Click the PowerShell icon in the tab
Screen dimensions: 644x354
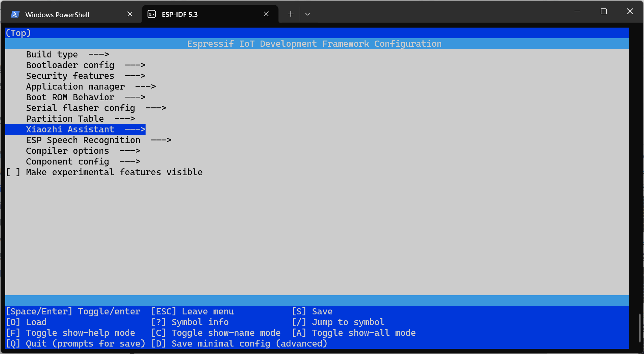tap(15, 14)
